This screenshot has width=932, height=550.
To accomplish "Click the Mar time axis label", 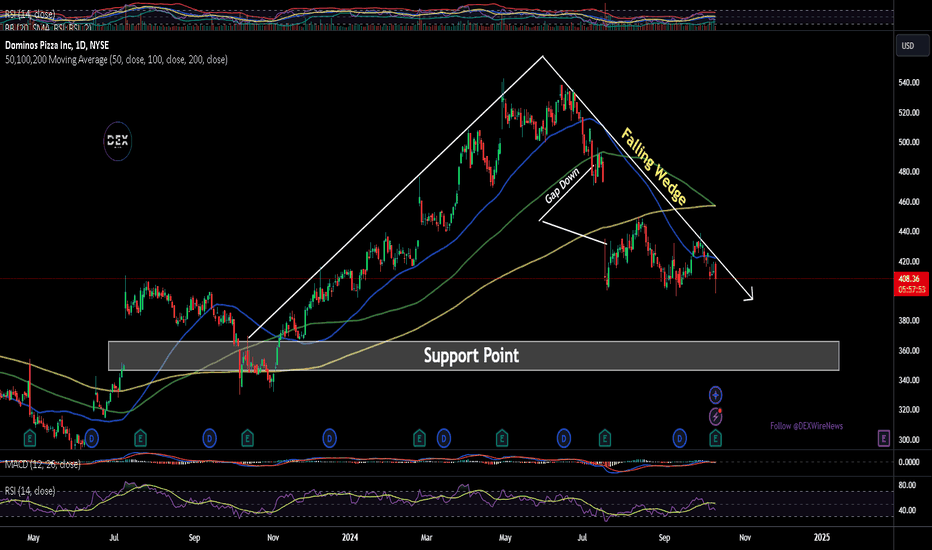I will coord(426,538).
